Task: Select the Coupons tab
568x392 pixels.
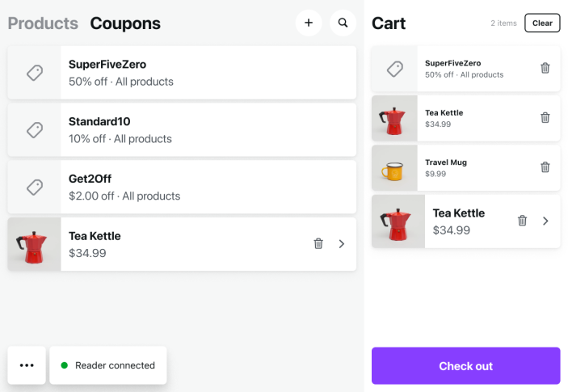Action: point(125,23)
